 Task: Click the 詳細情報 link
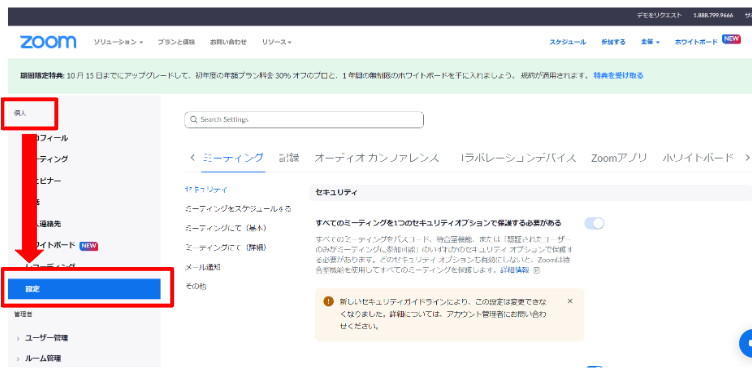click(x=515, y=271)
